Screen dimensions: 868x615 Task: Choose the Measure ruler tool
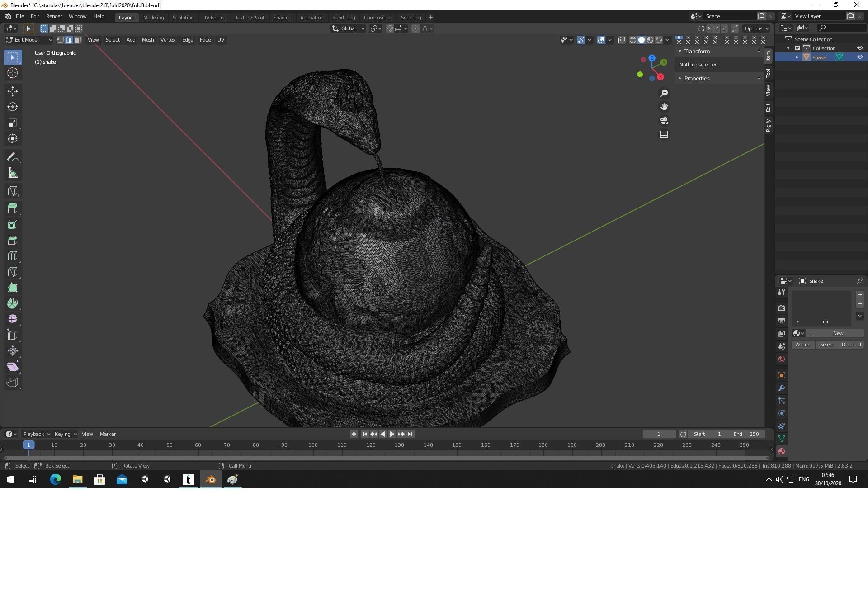click(13, 173)
